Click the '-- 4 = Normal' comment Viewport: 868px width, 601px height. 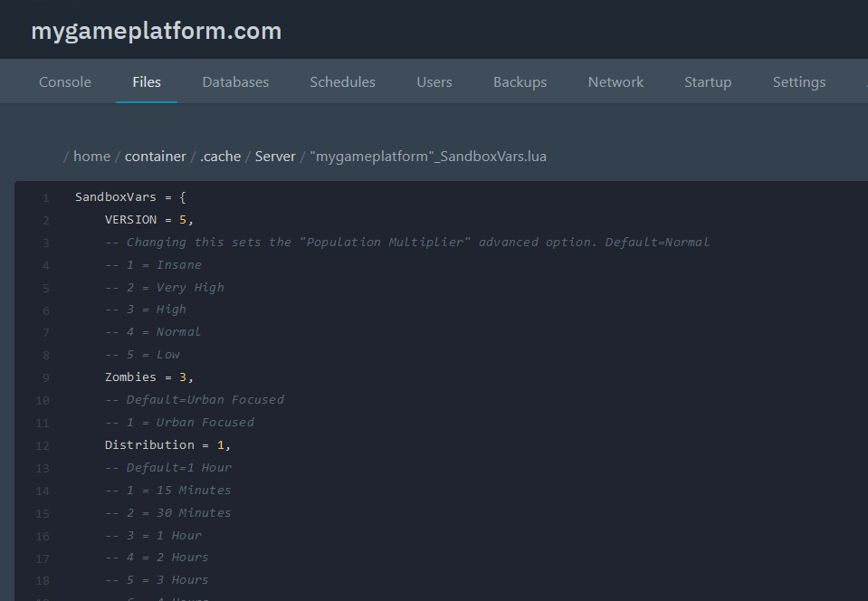(153, 332)
